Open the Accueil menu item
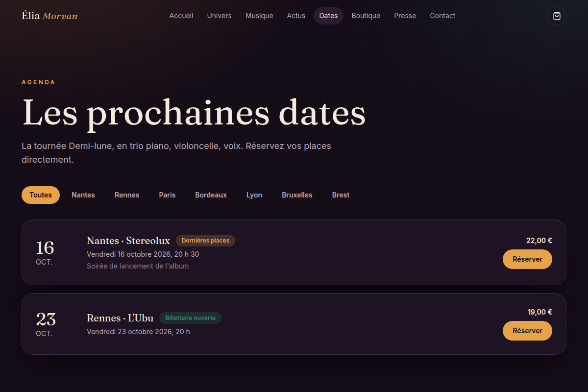Viewport: 588px width, 392px height. 181,16
